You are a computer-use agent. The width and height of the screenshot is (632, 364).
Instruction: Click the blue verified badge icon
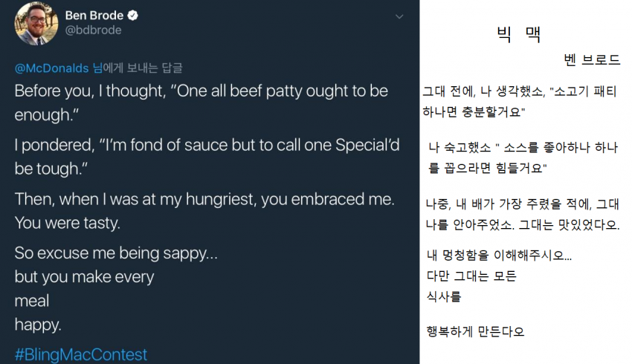(x=132, y=16)
